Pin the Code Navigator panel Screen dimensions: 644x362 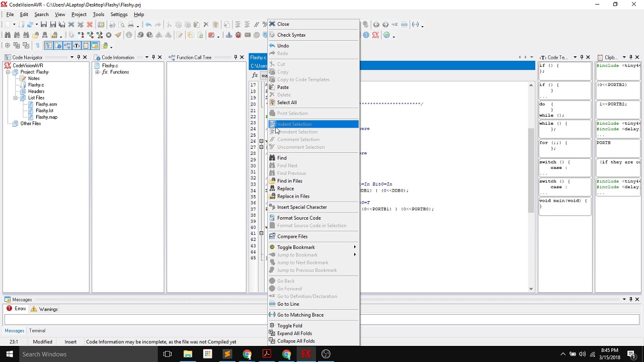78,57
